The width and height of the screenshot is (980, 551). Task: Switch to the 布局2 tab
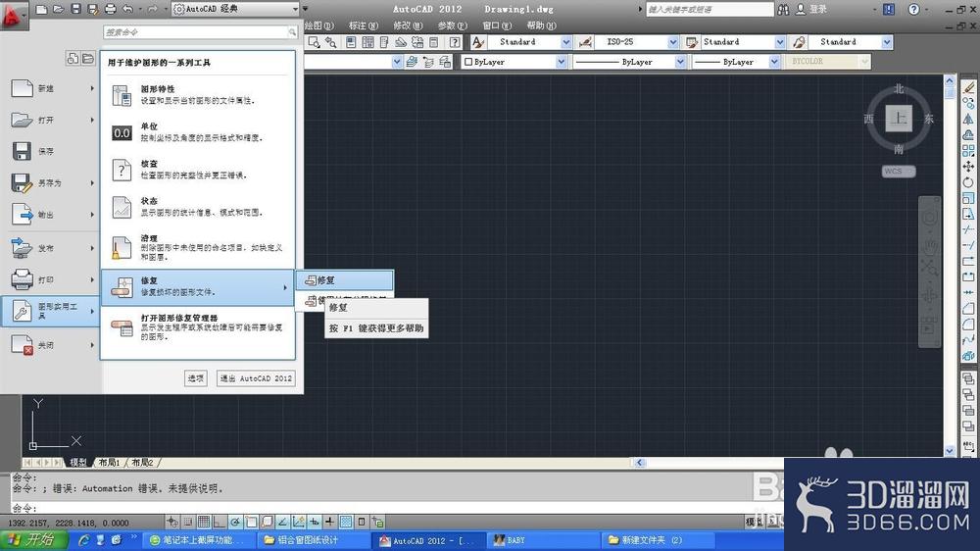coord(142,462)
